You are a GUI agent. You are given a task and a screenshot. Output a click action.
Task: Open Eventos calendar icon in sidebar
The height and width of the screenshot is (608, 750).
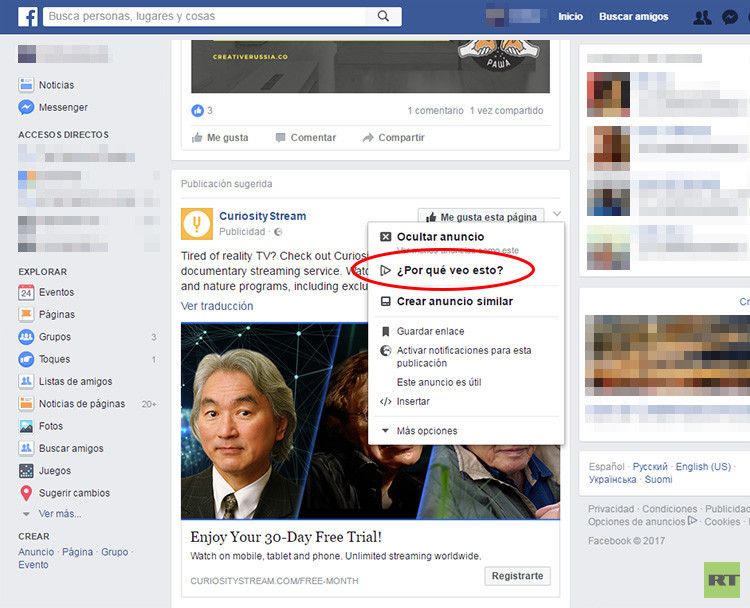26,293
